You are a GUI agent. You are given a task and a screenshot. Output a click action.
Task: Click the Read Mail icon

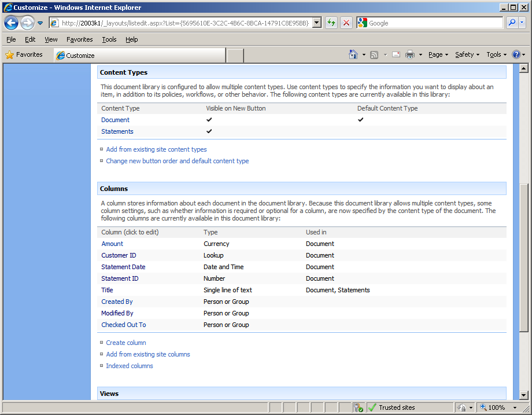pos(396,54)
